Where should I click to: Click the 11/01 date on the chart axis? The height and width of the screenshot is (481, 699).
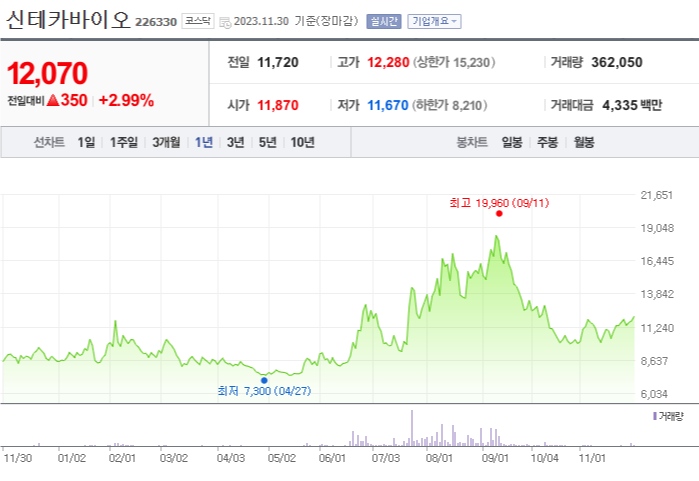coord(592,458)
